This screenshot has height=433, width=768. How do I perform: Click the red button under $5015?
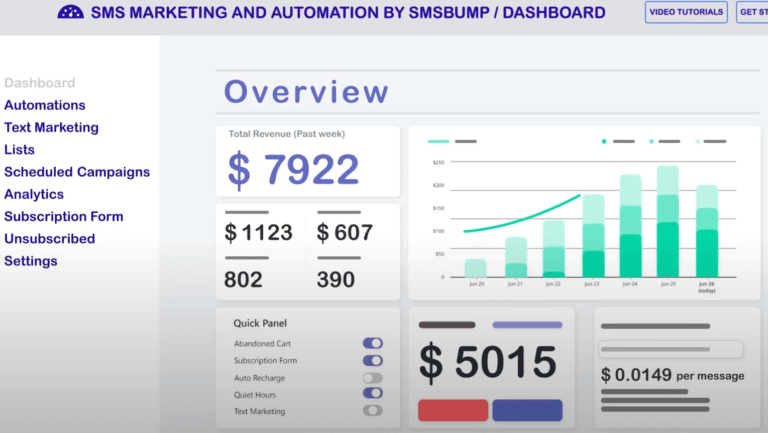pos(453,410)
